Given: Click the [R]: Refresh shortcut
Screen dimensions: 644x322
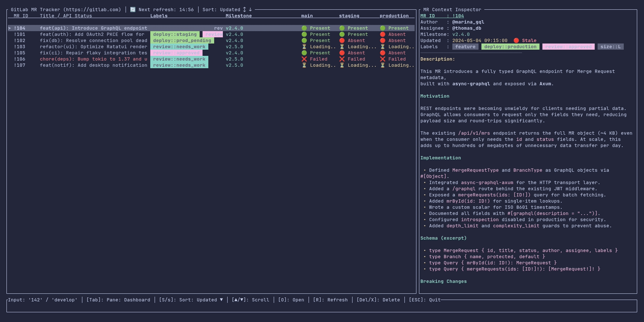Looking at the screenshot, I should (x=330, y=300).
